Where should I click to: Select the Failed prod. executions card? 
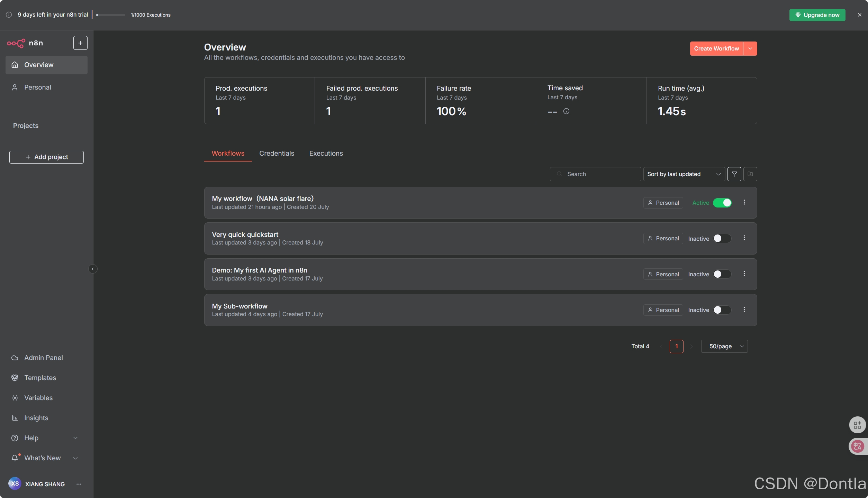point(370,101)
